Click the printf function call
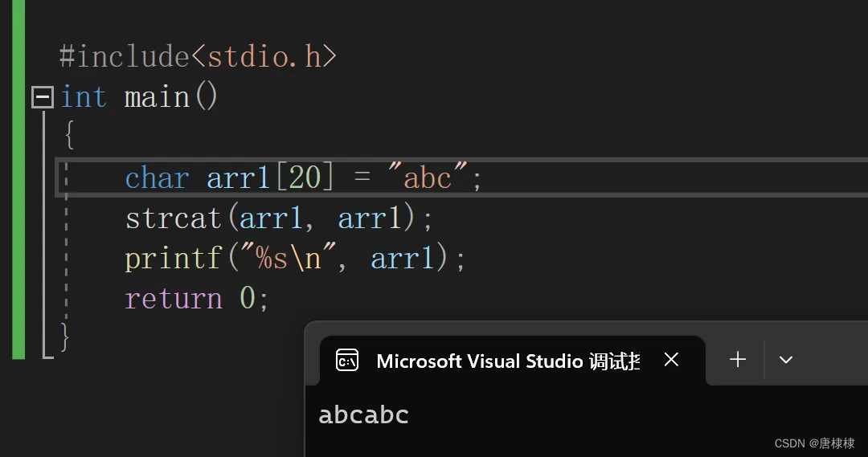This screenshot has height=457, width=868. 173,259
